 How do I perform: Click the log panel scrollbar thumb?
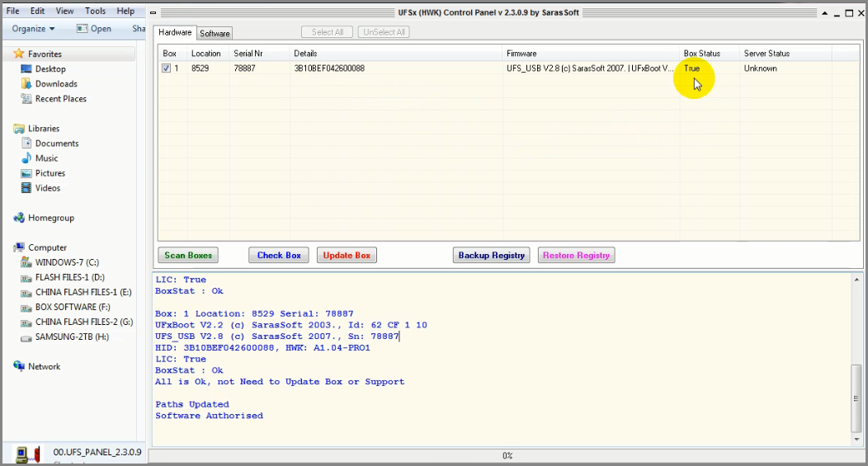tap(856, 398)
